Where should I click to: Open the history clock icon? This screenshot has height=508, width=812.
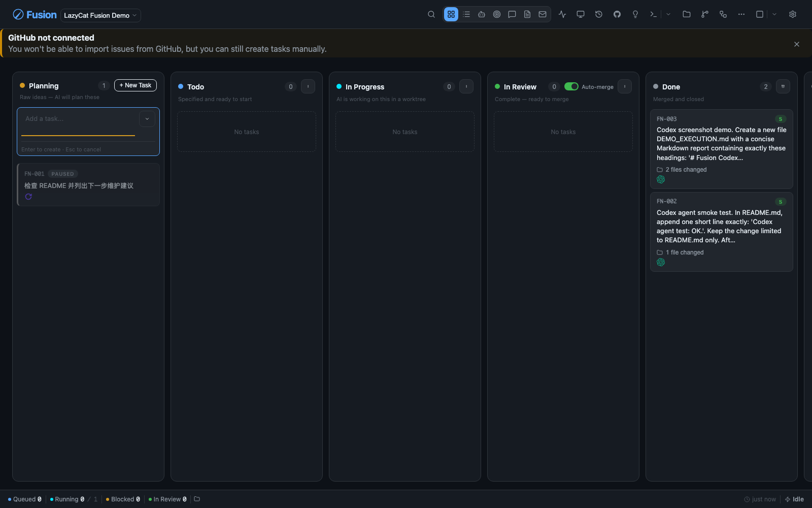[x=599, y=14]
